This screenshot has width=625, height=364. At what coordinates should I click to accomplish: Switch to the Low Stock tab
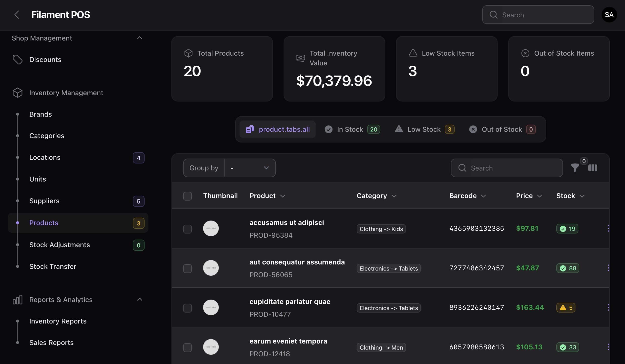coord(424,129)
